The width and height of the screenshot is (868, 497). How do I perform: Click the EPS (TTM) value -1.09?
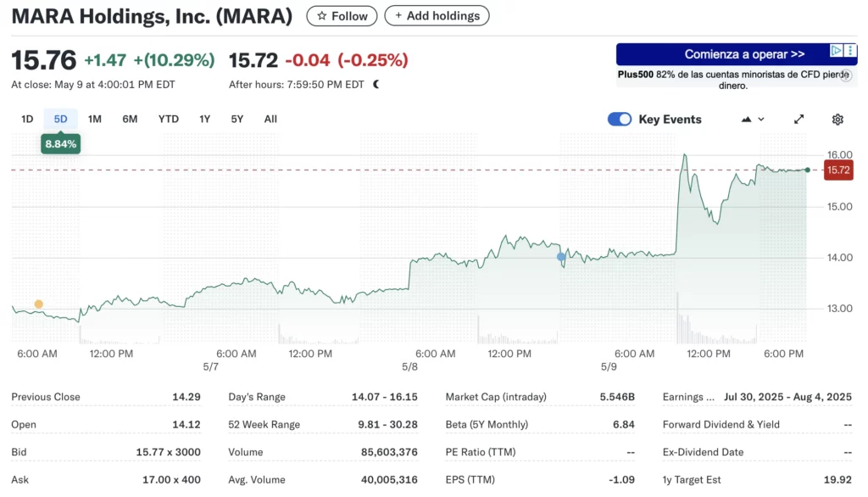(621, 480)
